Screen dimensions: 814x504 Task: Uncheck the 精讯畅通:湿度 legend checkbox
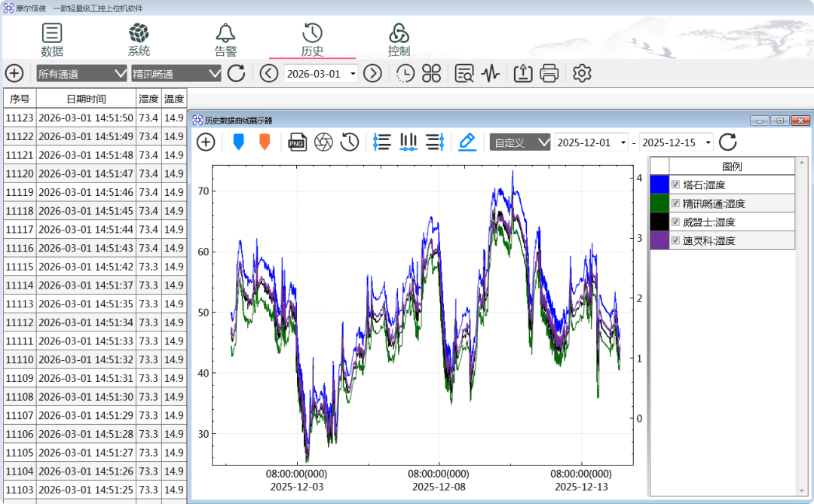tap(675, 203)
